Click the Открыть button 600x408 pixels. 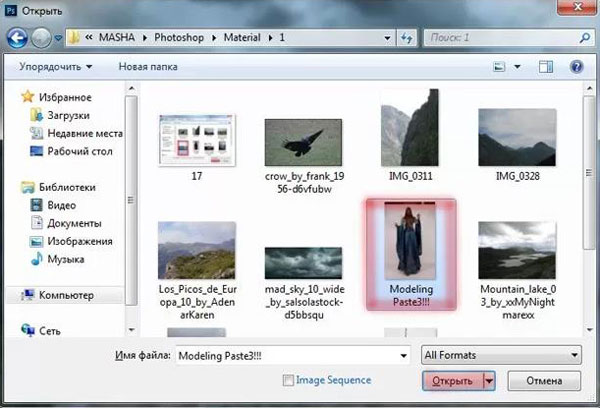[x=452, y=381]
